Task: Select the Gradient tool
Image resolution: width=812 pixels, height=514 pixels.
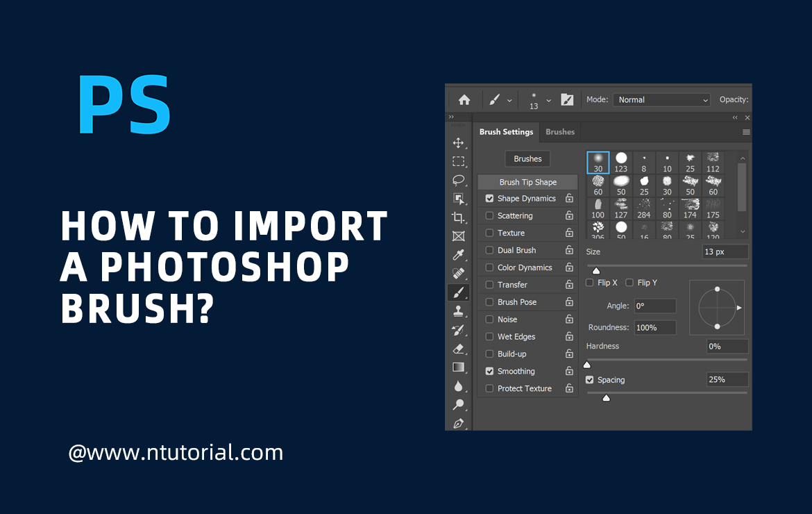Action: point(458,367)
